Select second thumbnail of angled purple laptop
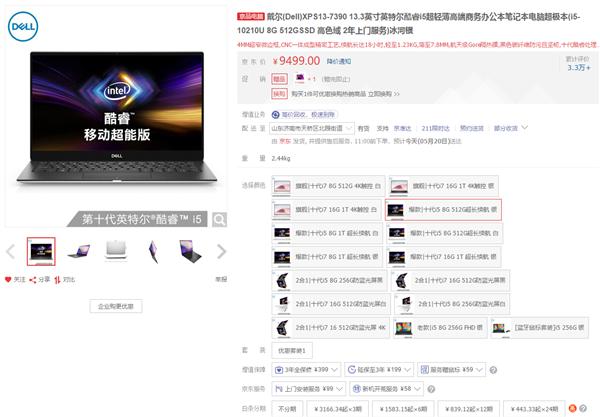 [x=78, y=251]
